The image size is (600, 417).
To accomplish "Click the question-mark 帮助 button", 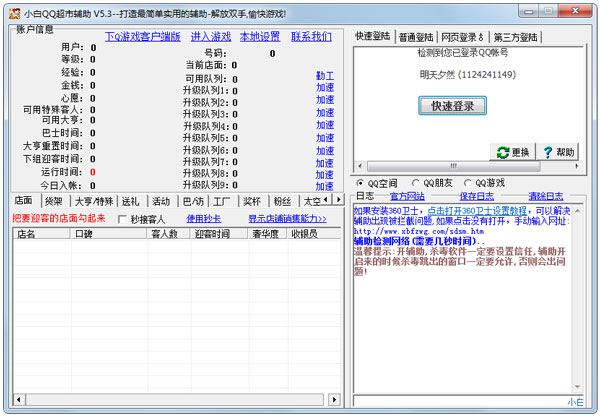I will (x=558, y=152).
